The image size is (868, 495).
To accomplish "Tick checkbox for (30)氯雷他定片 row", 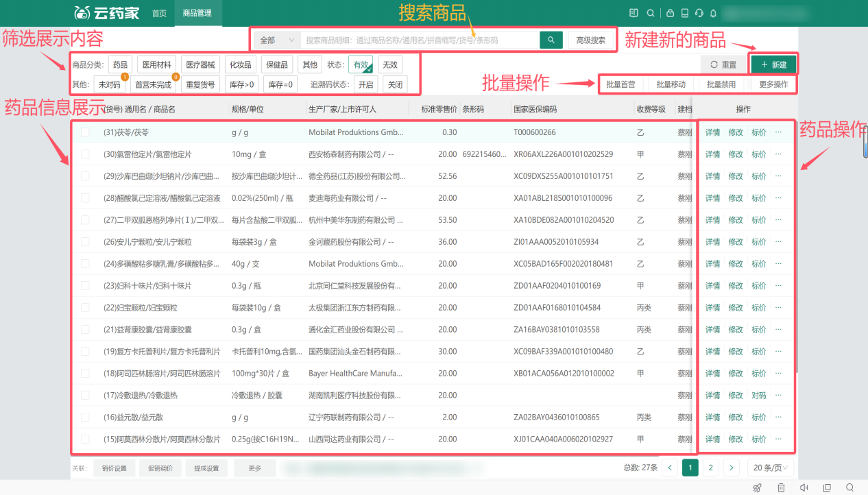I will pos(85,154).
